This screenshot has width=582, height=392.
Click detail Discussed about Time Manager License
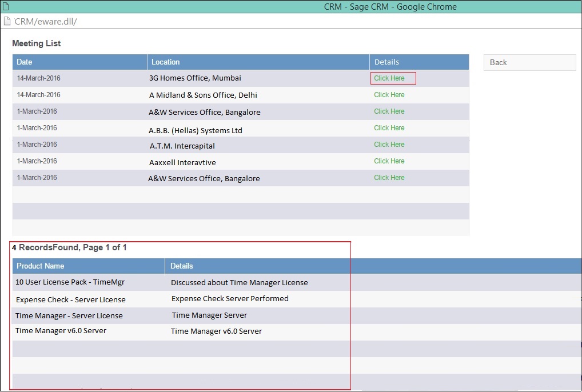(240, 283)
